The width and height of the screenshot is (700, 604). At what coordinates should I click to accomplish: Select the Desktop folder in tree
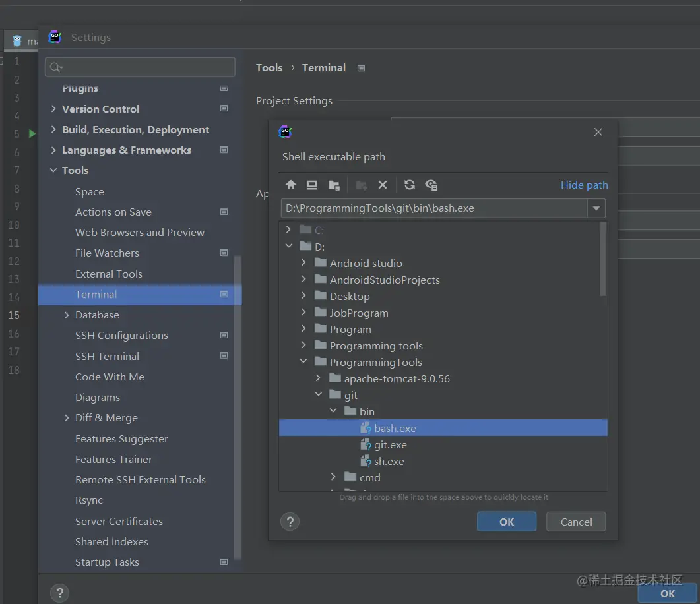coord(350,296)
